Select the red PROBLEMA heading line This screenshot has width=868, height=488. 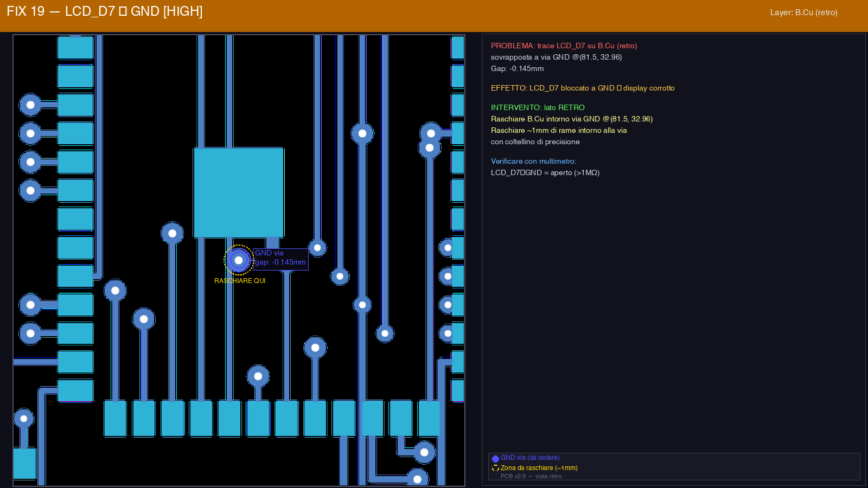click(x=564, y=46)
